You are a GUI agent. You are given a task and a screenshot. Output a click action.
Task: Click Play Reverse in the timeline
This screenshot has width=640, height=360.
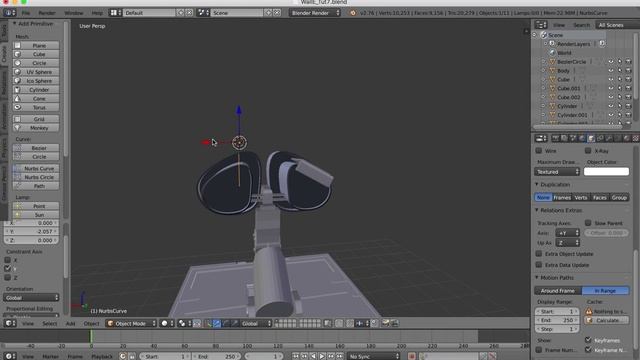tap(313, 356)
